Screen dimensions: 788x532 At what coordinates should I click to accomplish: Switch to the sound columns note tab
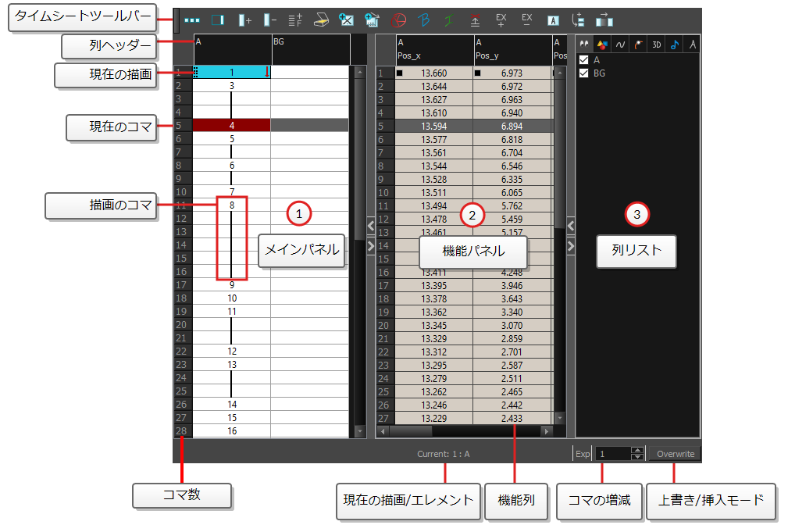pos(674,45)
